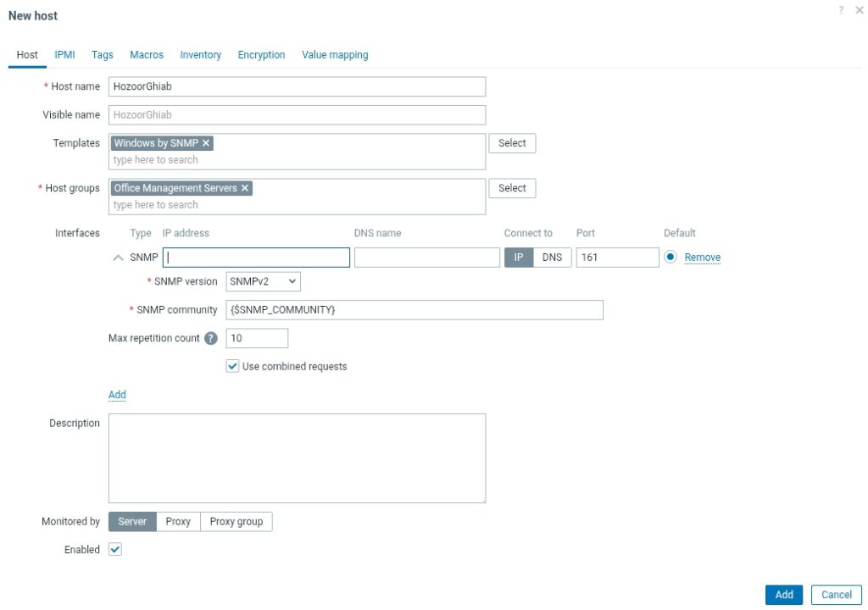Click into the SNMP community field
This screenshot has width=868, height=610.
click(415, 310)
